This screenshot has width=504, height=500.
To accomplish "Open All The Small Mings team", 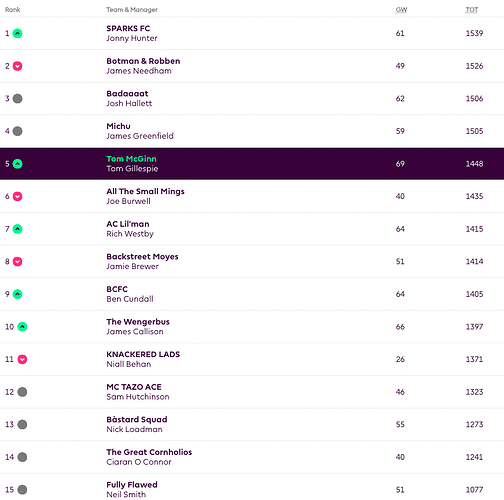I will 145,191.
